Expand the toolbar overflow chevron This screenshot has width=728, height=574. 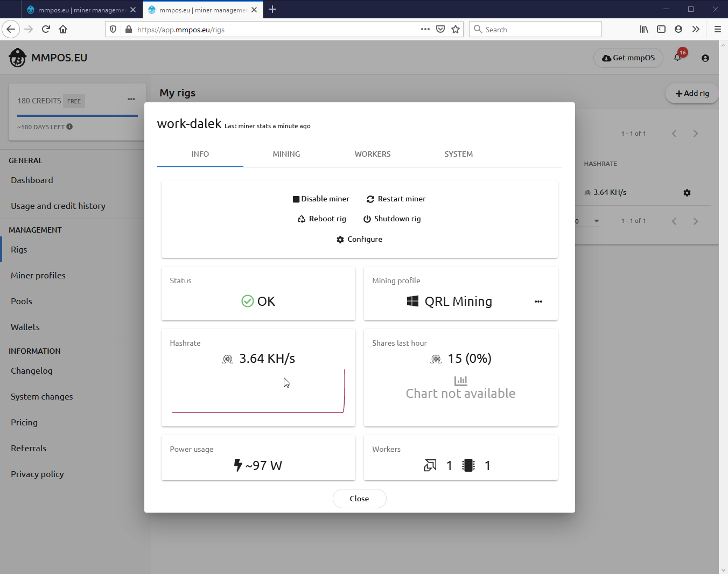point(696,29)
